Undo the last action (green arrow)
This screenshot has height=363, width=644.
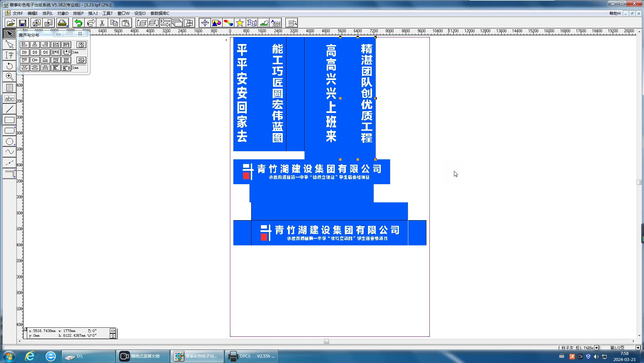click(78, 23)
